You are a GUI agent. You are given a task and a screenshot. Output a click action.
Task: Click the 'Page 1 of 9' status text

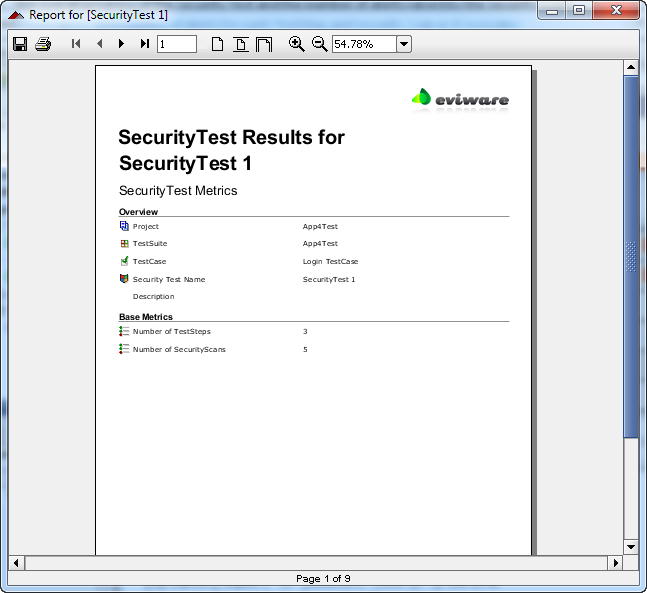[323, 579]
